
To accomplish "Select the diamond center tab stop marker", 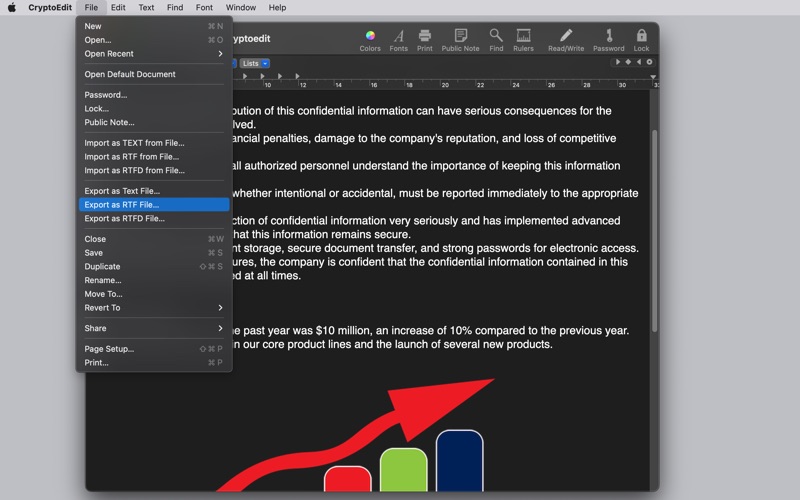I will (628, 62).
